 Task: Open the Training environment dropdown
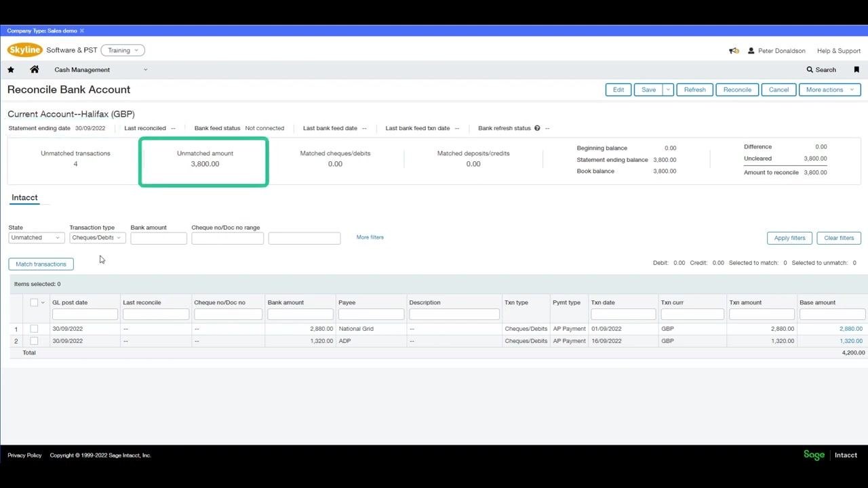[123, 50]
